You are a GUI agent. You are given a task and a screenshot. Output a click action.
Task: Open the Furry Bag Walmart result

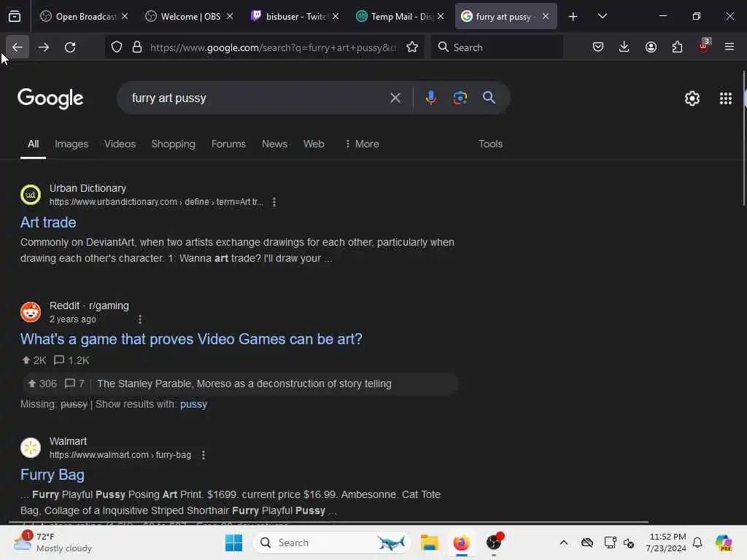[x=53, y=475]
